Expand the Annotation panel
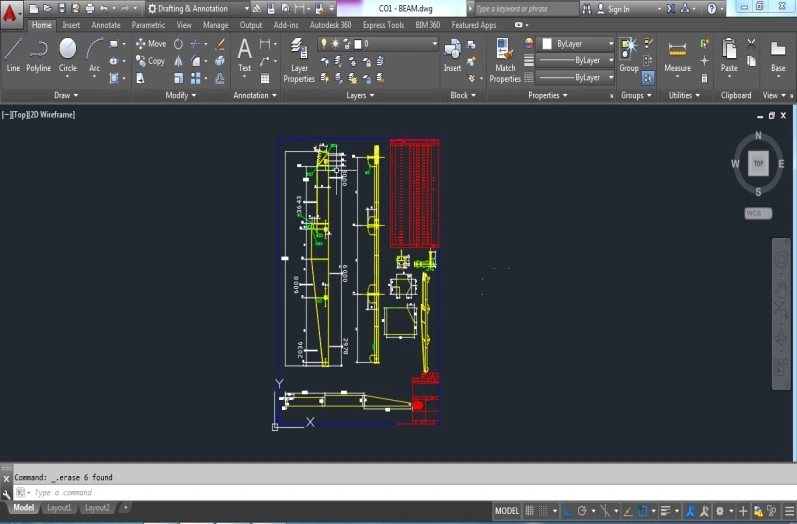This screenshot has width=797, height=524. coord(255,95)
